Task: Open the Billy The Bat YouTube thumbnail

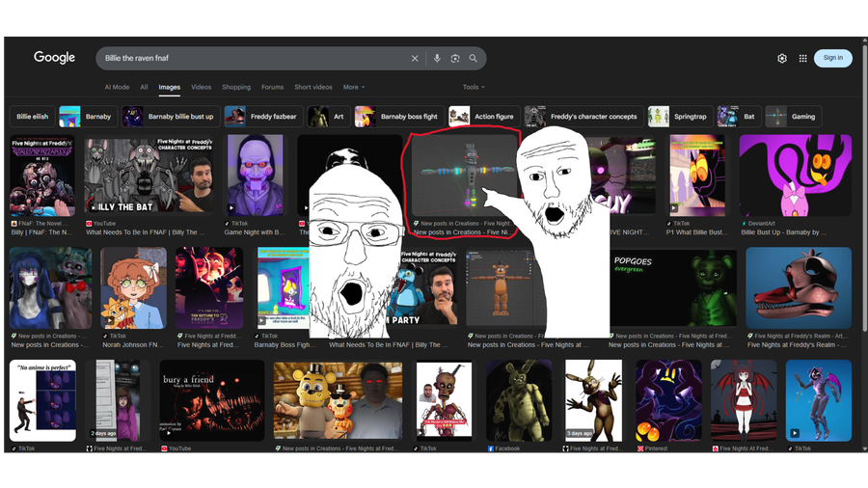Action: pos(150,176)
